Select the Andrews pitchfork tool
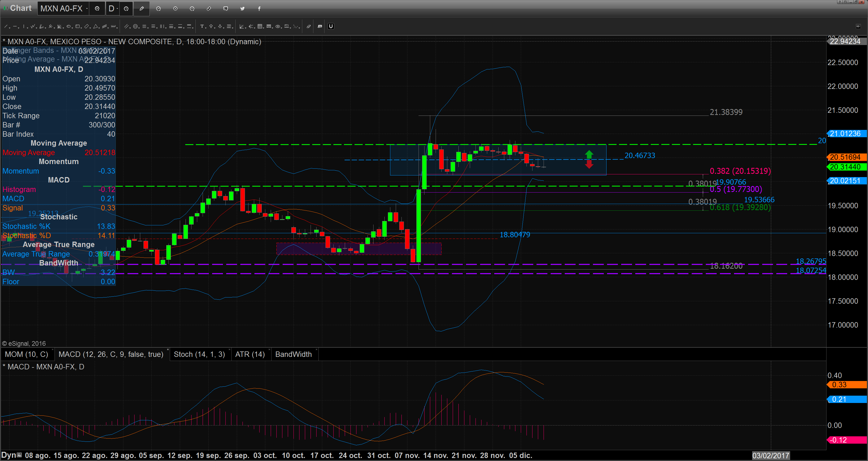Screen dimensions: 868x461 [x=50, y=26]
